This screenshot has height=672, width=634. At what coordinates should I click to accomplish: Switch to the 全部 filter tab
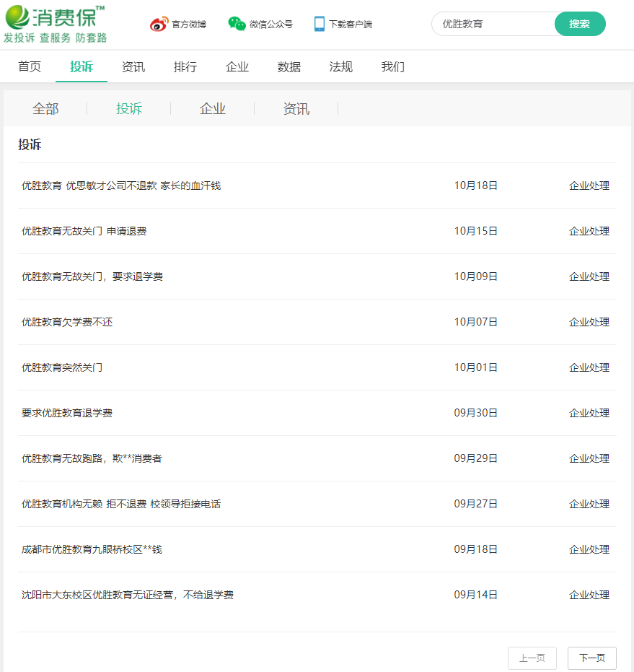point(45,108)
